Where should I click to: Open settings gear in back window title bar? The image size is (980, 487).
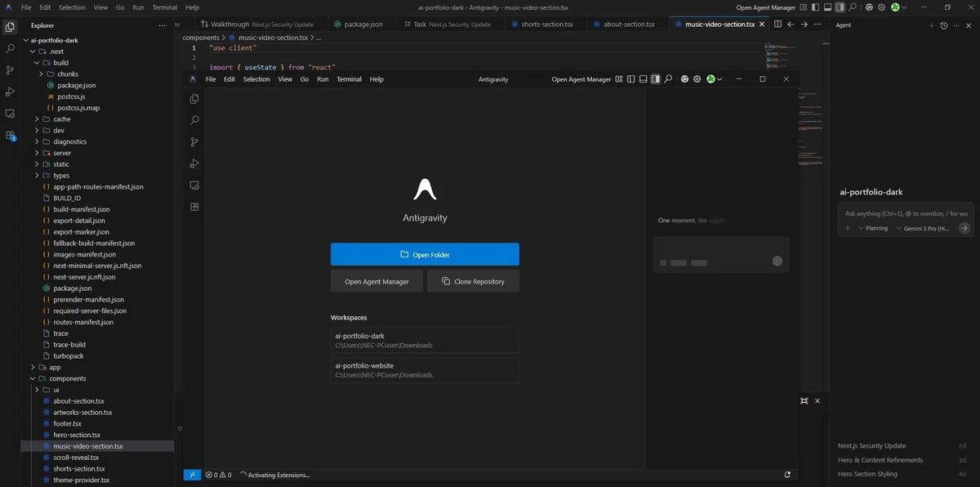(x=881, y=7)
